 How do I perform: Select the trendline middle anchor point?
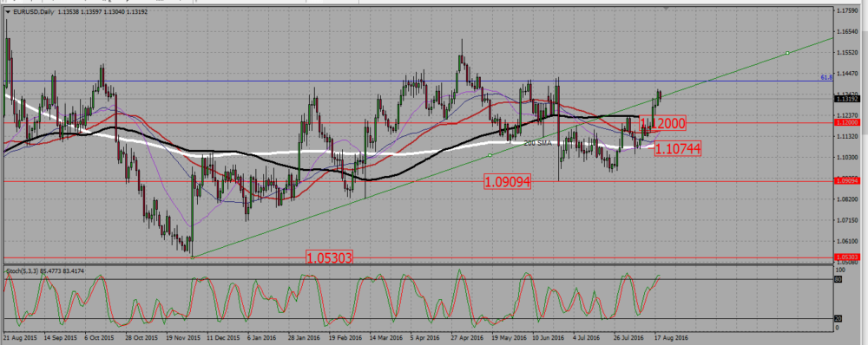(x=490, y=155)
